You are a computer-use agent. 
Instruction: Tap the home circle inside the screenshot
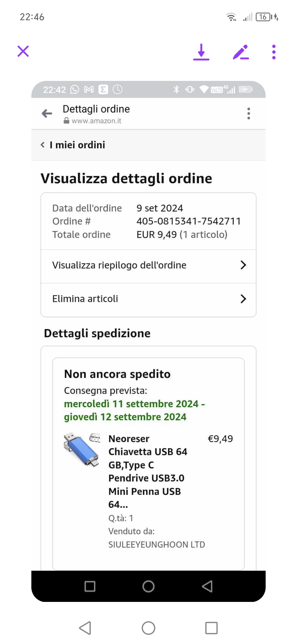click(x=148, y=586)
